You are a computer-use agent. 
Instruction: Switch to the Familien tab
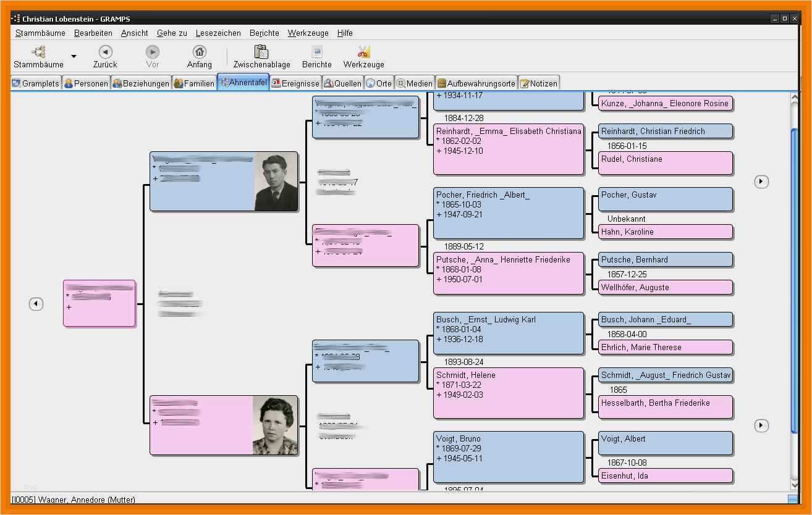[194, 83]
